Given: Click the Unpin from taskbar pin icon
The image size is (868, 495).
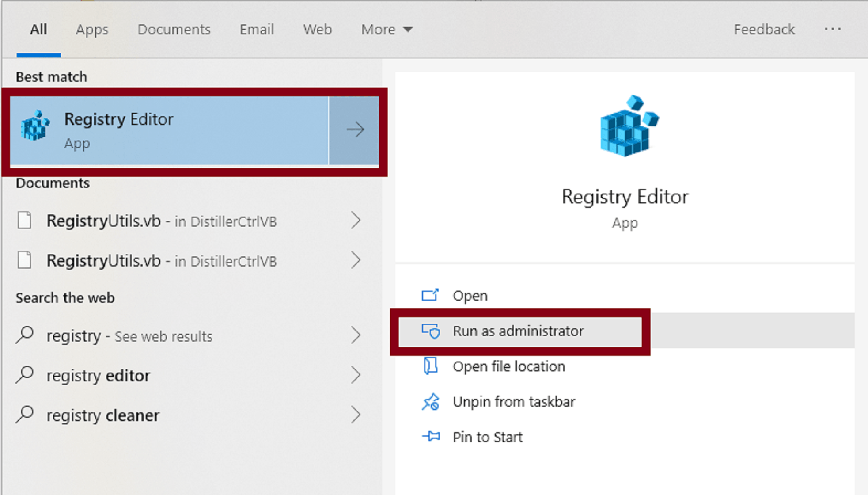Looking at the screenshot, I should 431,401.
